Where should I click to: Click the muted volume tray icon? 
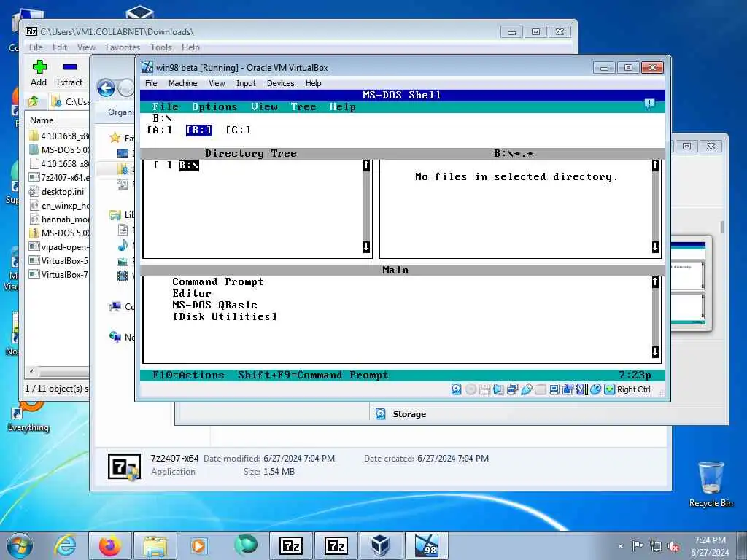(673, 547)
